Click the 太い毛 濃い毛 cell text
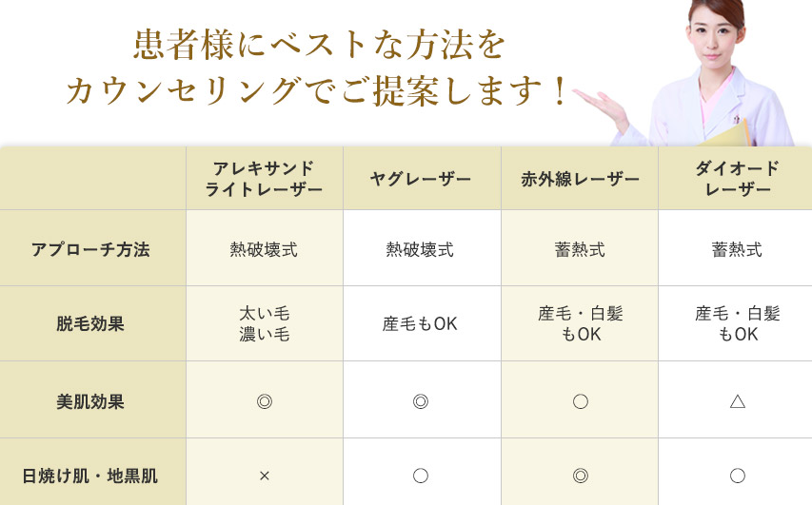The height and width of the screenshot is (505, 812). 264,323
